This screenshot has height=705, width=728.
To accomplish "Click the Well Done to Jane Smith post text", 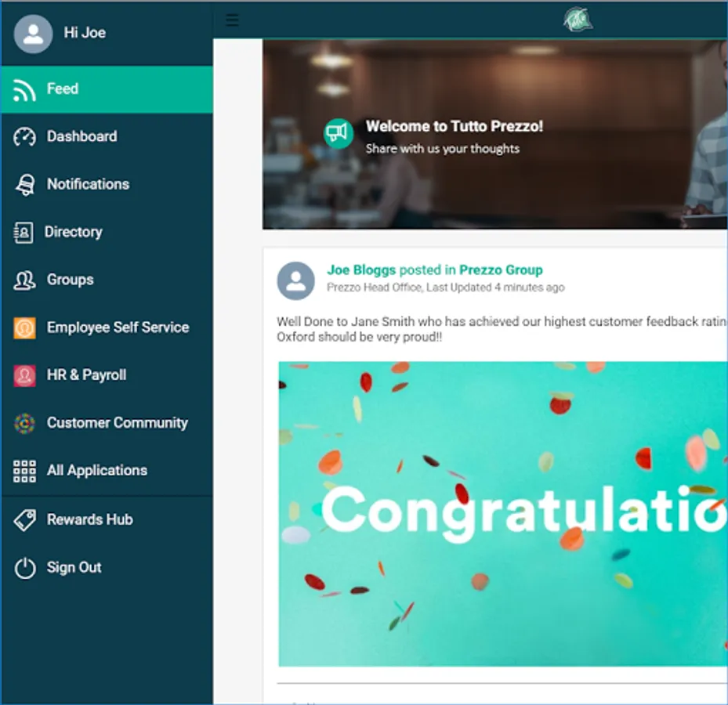I will [x=502, y=329].
